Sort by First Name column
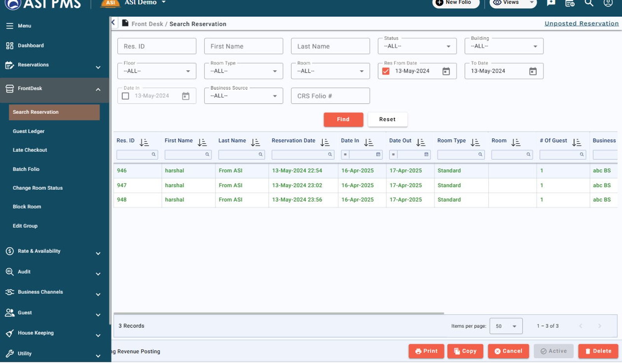 (202, 143)
